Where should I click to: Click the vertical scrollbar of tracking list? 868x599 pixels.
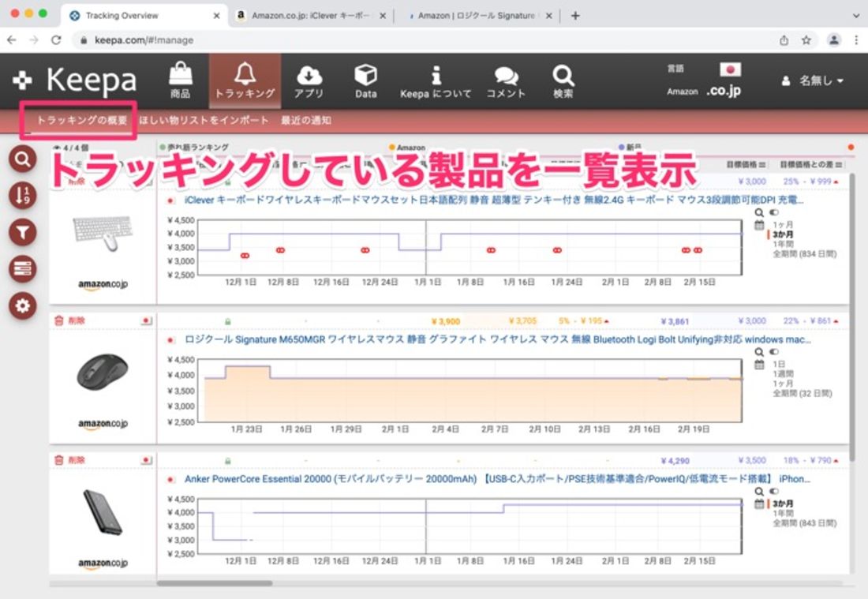[x=852, y=316]
